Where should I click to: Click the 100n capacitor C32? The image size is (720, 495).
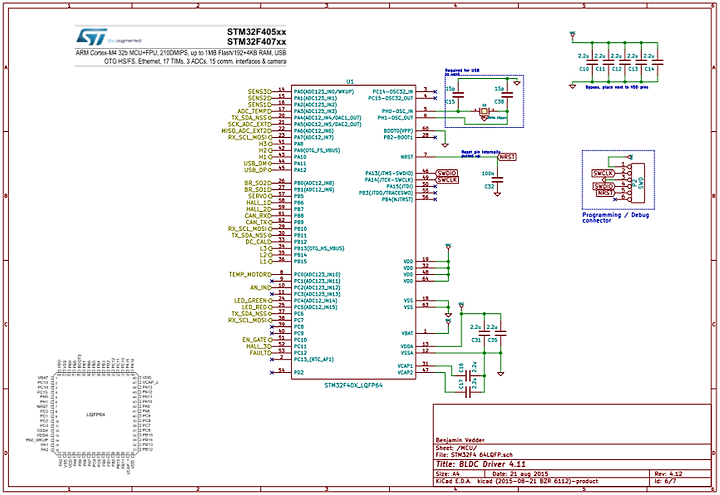tap(497, 180)
